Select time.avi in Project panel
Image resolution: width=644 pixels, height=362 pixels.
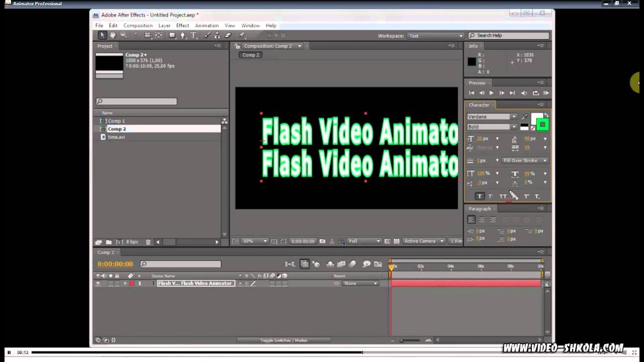116,137
